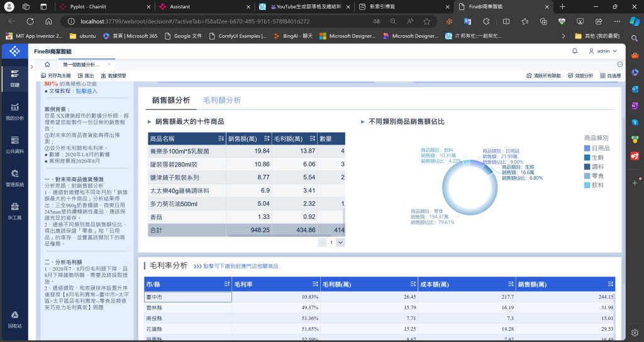The width and height of the screenshot is (644, 342).
Task: Open a new browser tab
Action: point(562,6)
